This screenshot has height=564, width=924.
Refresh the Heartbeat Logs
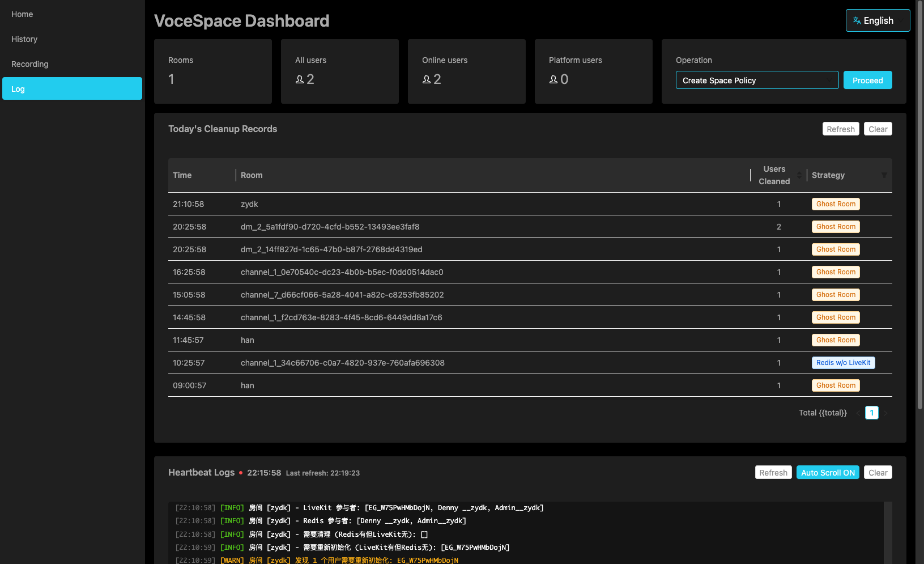773,472
